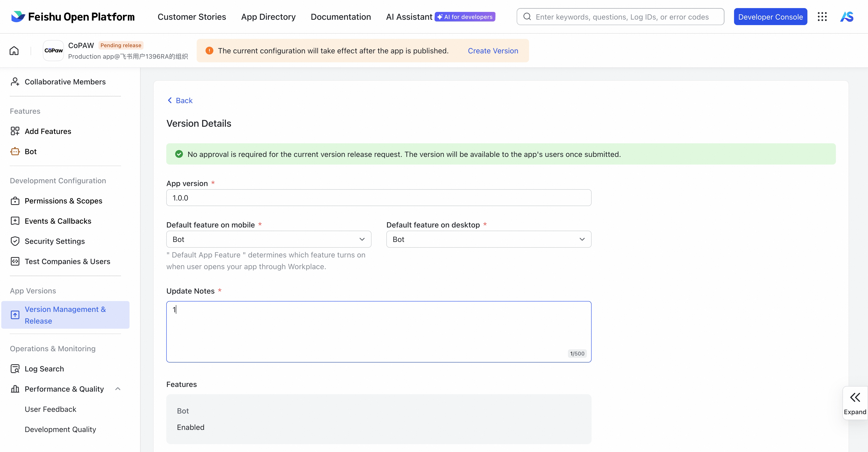Viewport: 868px width, 452px height.
Task: Collapse Performance & Quality section
Action: pyautogui.click(x=118, y=389)
